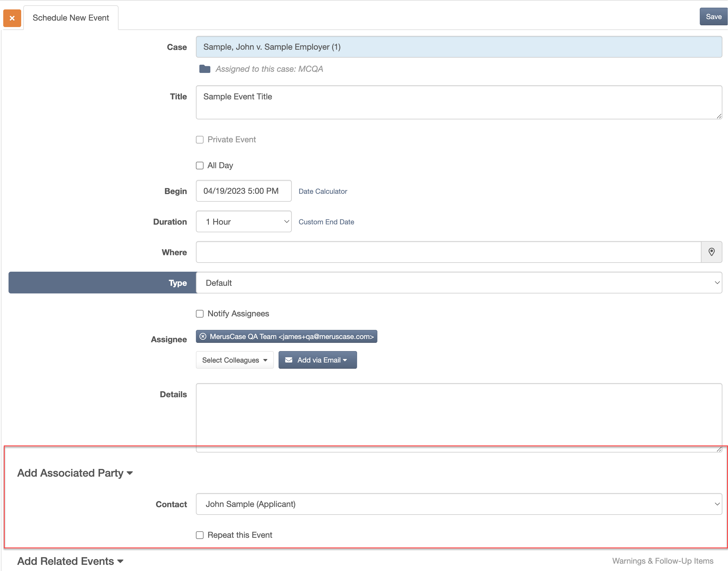728x571 pixels.
Task: Tick the Notify Assignees checkbox
Action: (200, 314)
